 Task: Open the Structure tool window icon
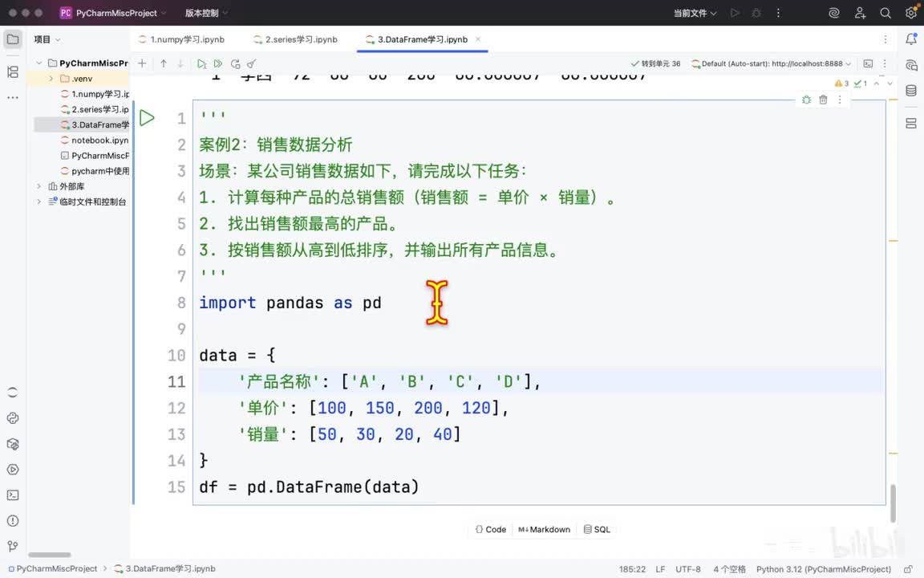point(13,72)
